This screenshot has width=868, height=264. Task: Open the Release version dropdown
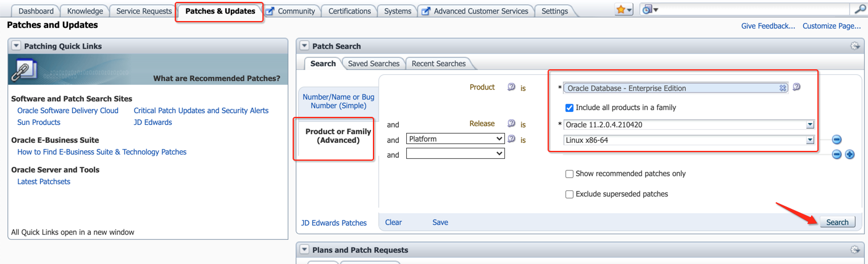810,125
